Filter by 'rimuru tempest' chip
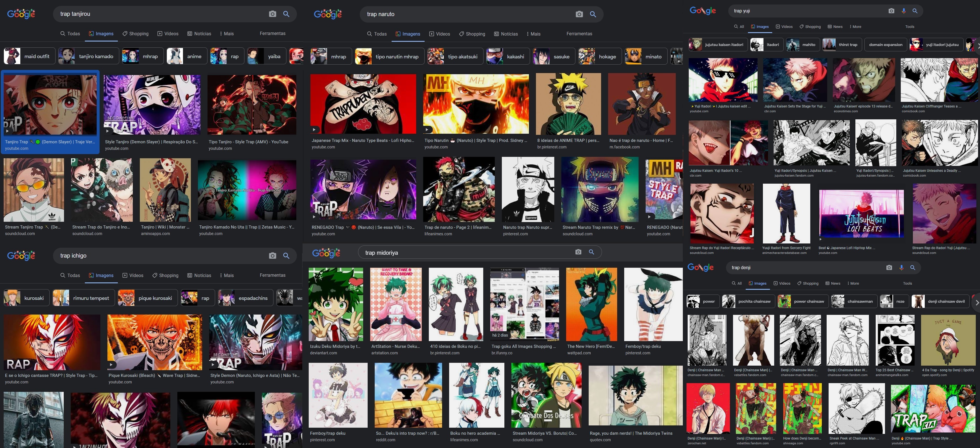This screenshot has height=448, width=980. (x=83, y=298)
